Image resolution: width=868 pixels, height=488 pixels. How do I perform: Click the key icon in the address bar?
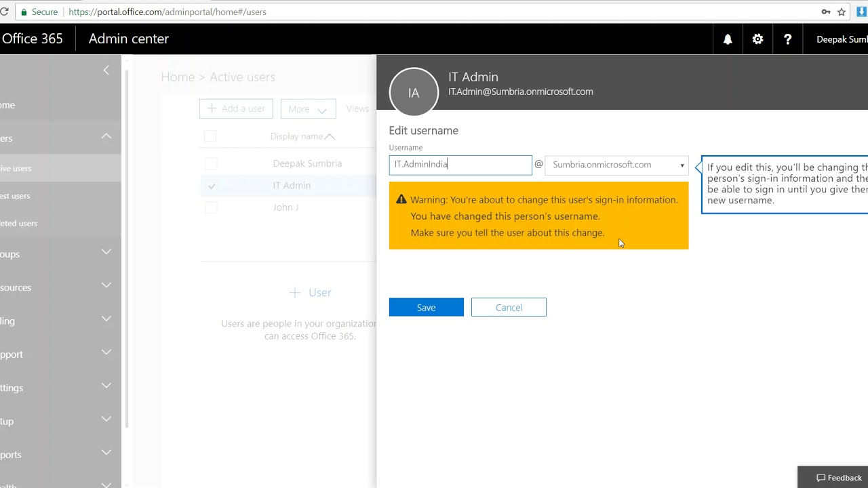point(825,12)
